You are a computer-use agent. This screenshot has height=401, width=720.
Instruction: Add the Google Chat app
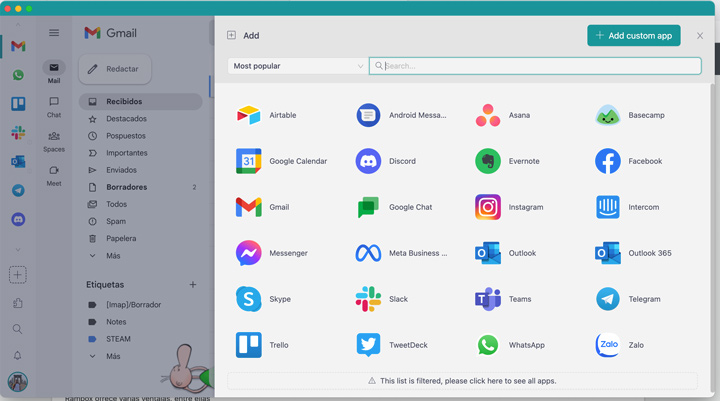click(394, 207)
